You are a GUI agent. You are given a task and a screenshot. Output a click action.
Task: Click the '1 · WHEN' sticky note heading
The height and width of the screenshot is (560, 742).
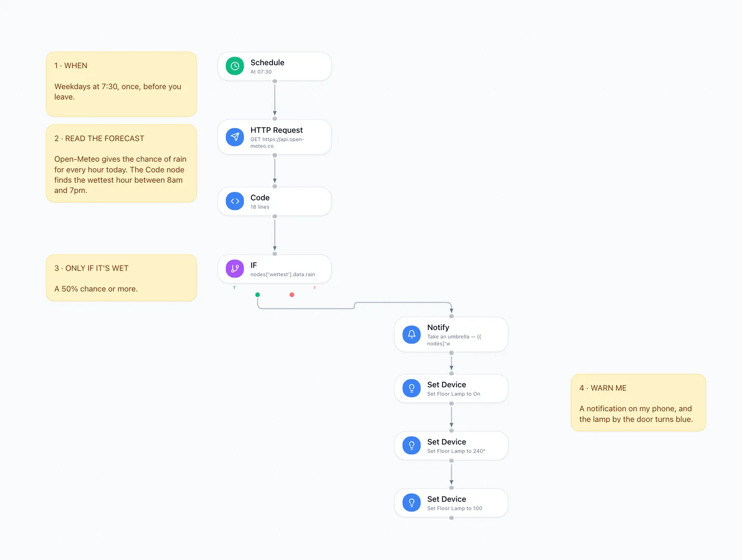pyautogui.click(x=71, y=66)
